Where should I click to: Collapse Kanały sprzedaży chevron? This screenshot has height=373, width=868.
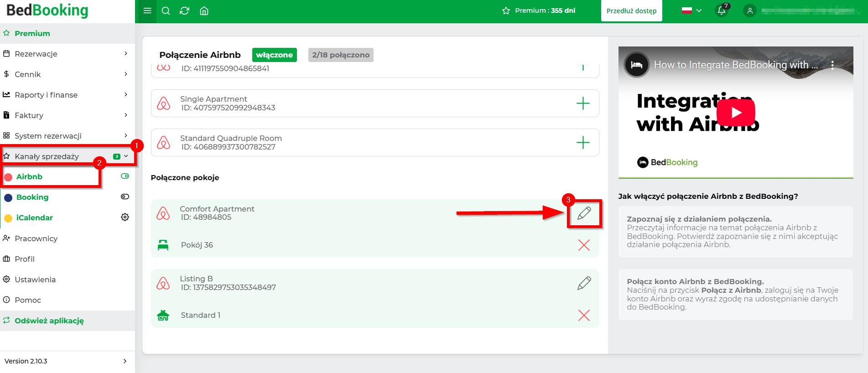pyautogui.click(x=126, y=156)
